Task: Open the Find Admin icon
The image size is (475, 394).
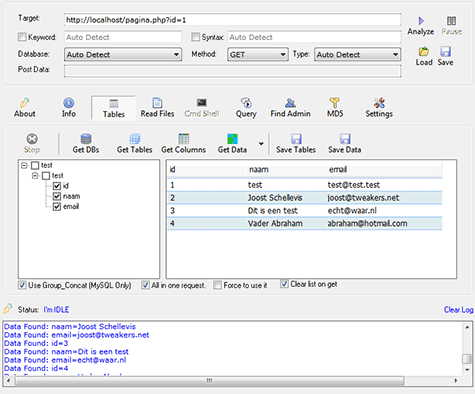Action: pyautogui.click(x=290, y=103)
